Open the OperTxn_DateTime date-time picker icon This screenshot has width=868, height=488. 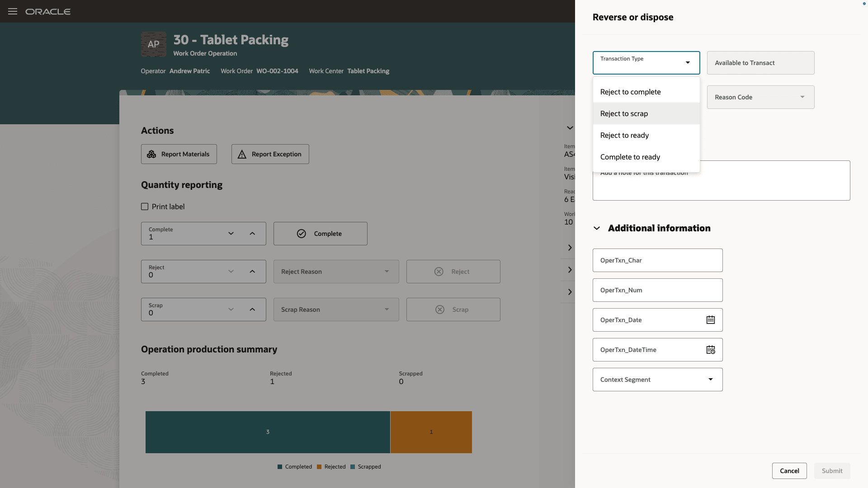(x=710, y=350)
